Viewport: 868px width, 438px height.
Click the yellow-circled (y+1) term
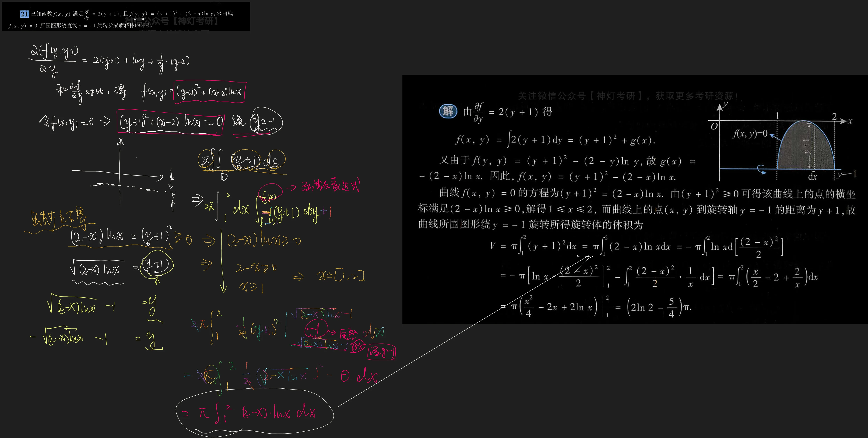click(156, 265)
